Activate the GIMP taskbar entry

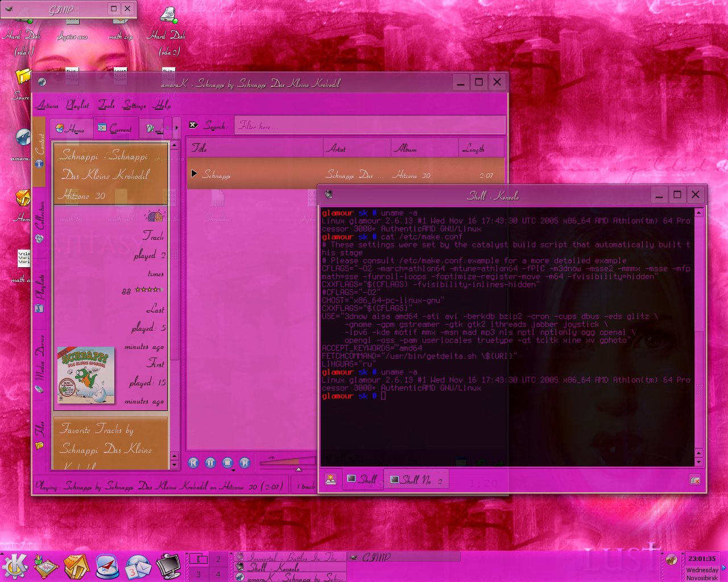coord(404,557)
